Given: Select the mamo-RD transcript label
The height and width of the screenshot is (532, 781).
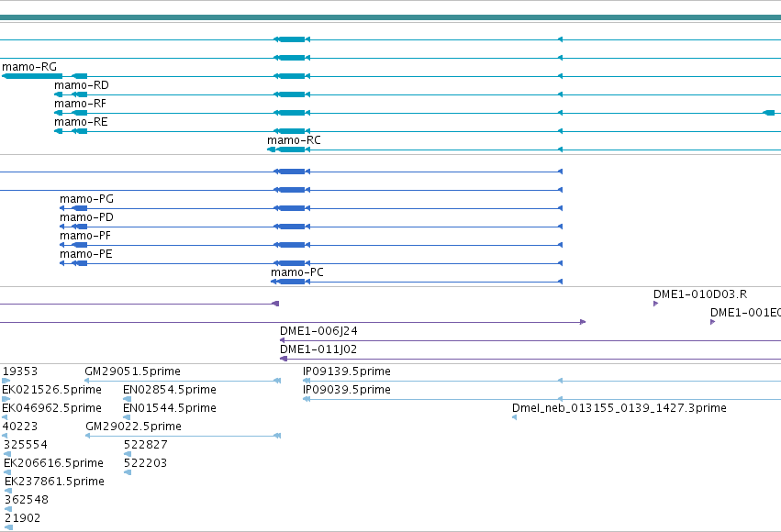Looking at the screenshot, I should pyautogui.click(x=81, y=85).
